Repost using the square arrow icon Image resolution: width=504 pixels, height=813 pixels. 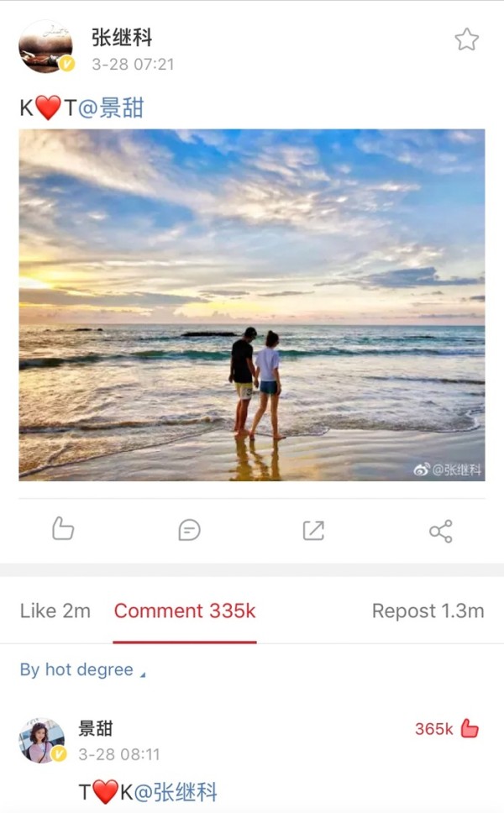pos(313,531)
